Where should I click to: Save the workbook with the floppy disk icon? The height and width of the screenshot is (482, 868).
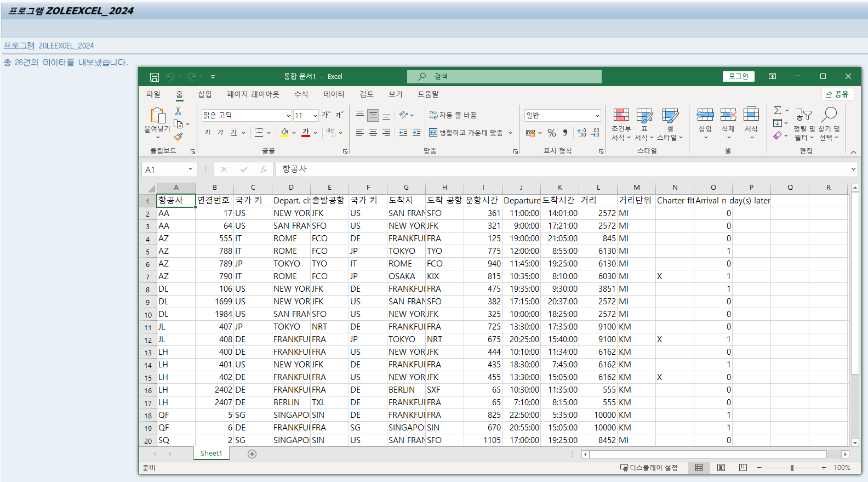[x=155, y=77]
